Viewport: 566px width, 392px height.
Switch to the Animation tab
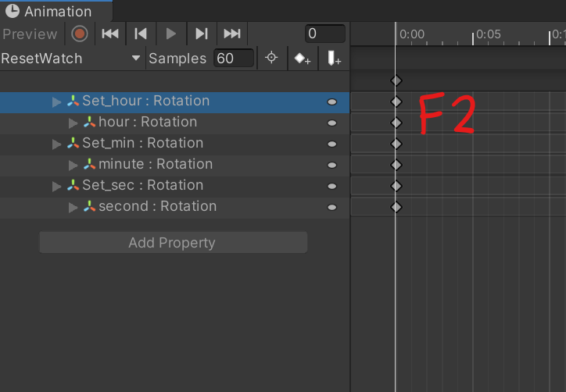(56, 11)
